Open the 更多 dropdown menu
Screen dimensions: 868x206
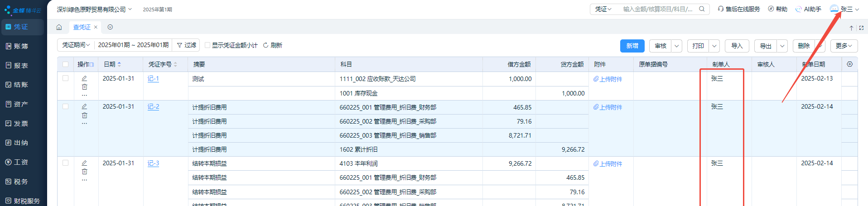point(844,46)
